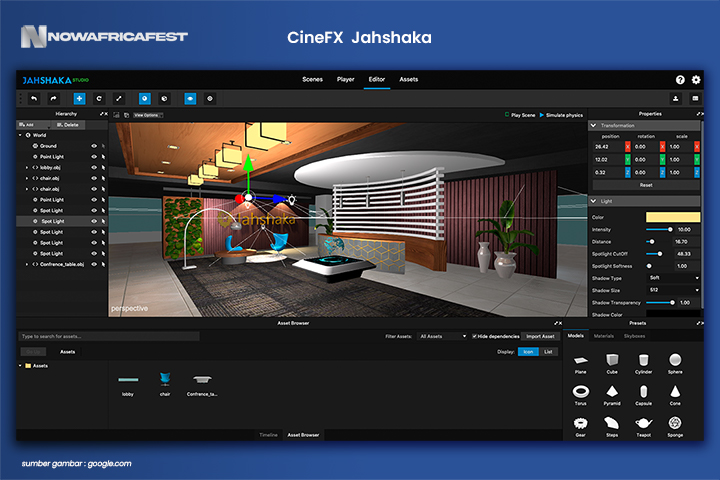Screen dimensions: 720x480
Task: Toggle visibility eye for lobby.obj
Action: tap(94, 168)
